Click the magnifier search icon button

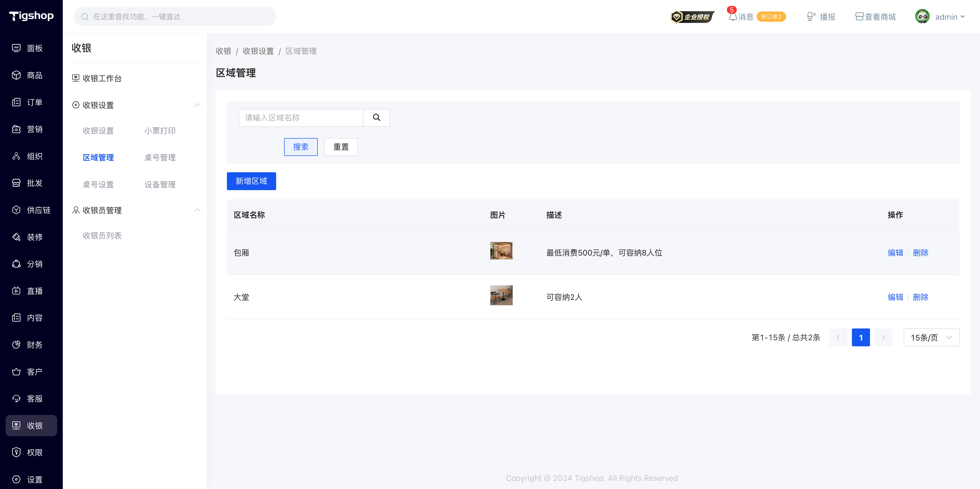click(376, 118)
